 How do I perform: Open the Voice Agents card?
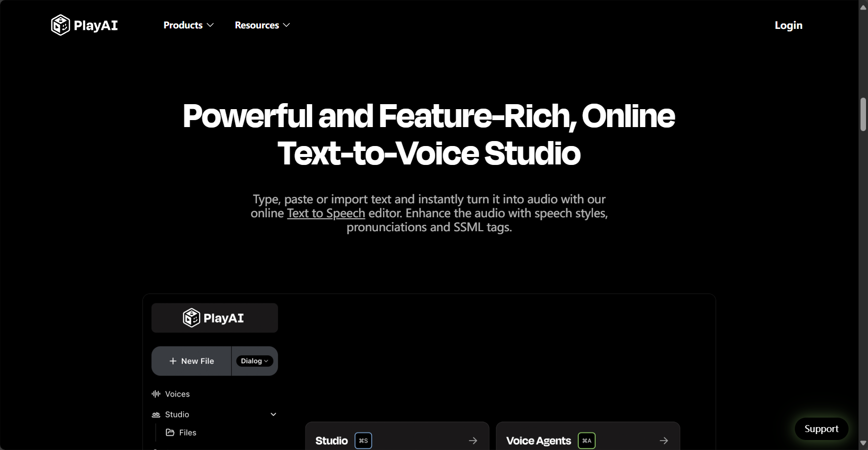coord(588,436)
